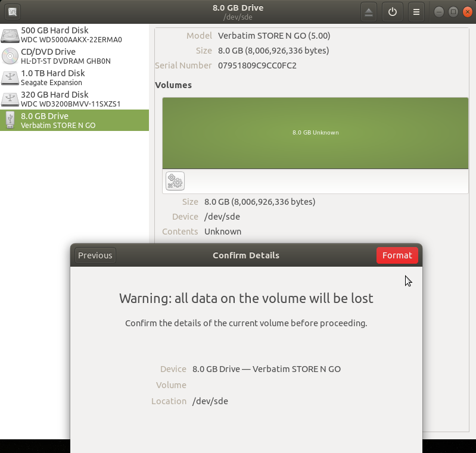
Task: Go back with the Previous button
Action: point(95,255)
